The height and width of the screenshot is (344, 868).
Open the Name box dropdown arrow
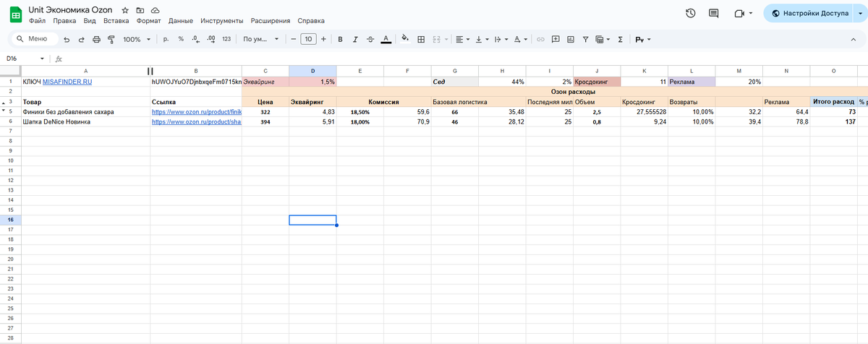point(42,59)
